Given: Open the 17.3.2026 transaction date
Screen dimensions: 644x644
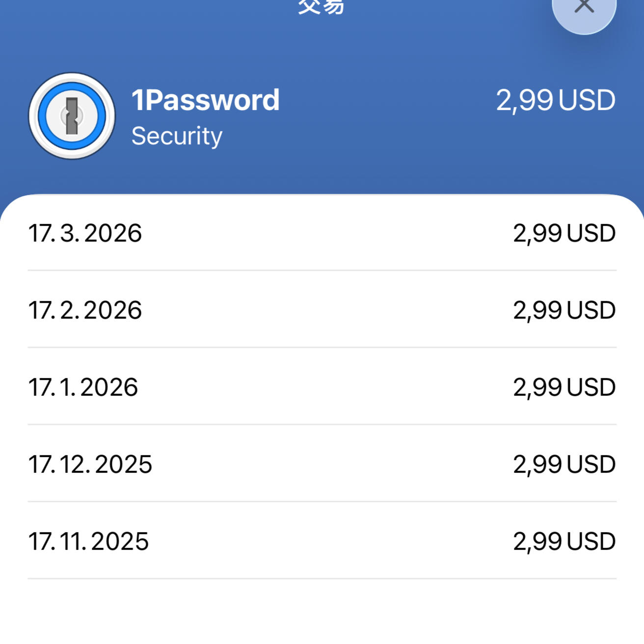Looking at the screenshot, I should tap(85, 233).
